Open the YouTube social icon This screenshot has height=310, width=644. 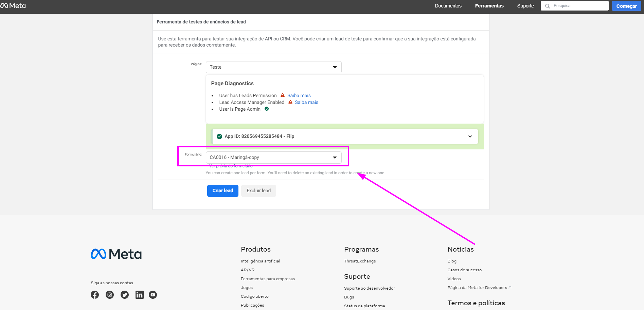153,295
